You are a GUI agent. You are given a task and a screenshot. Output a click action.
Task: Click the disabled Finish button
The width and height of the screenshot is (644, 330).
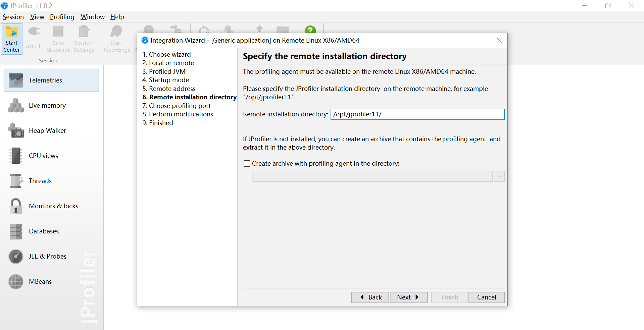449,297
